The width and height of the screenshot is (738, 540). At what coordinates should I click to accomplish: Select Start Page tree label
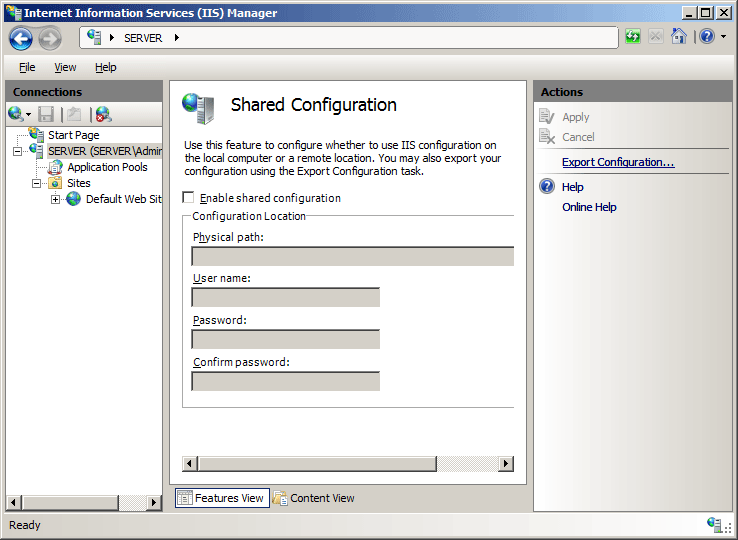pos(74,135)
